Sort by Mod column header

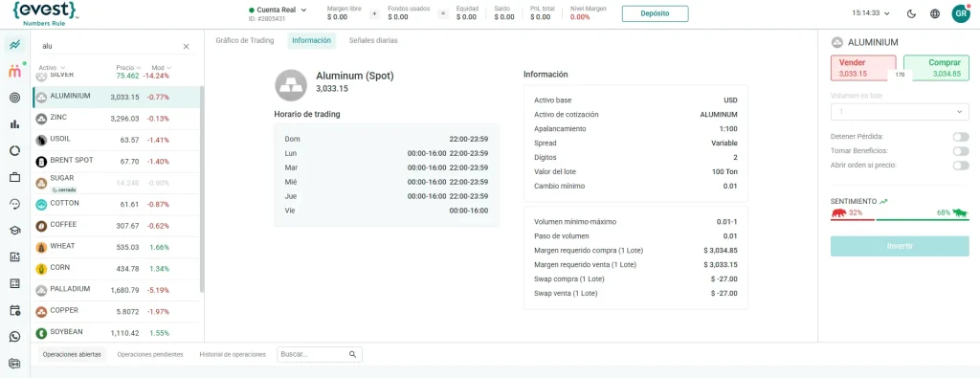[x=161, y=68]
